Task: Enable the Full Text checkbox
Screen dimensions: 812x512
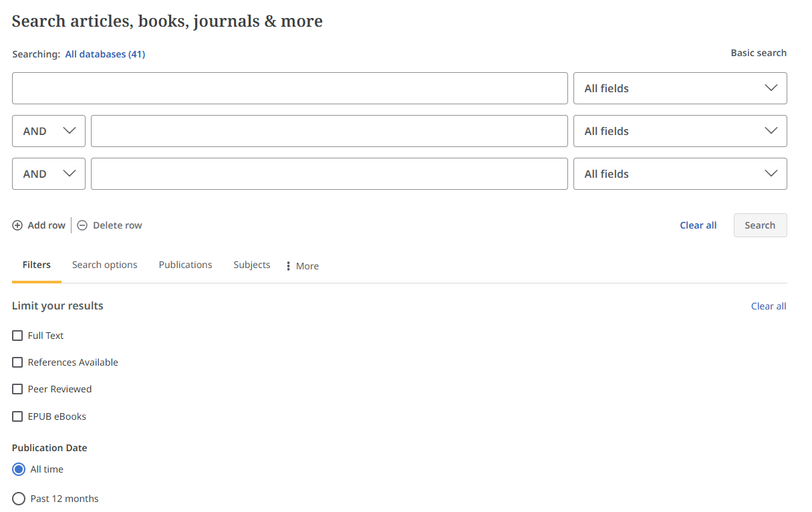Action: click(x=18, y=336)
